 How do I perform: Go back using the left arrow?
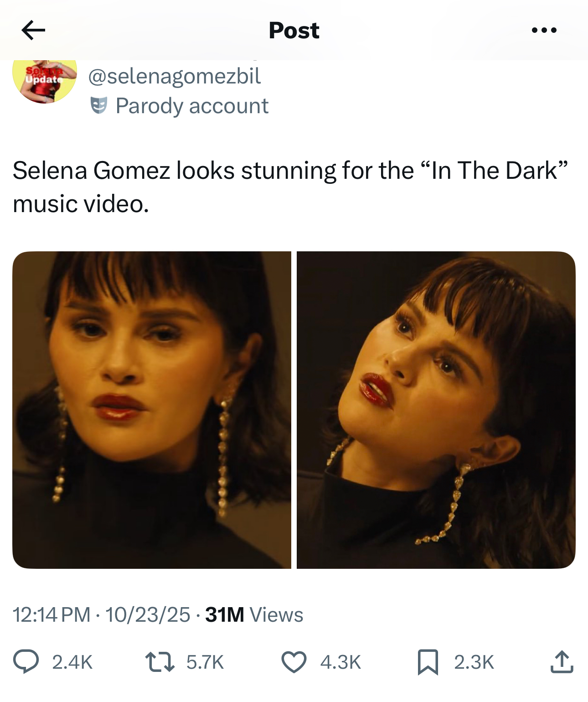tap(33, 30)
